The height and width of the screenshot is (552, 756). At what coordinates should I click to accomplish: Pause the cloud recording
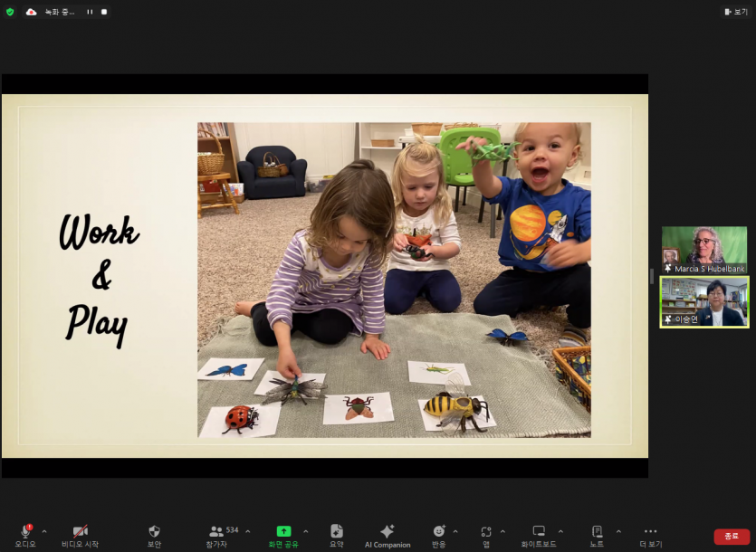(90, 12)
